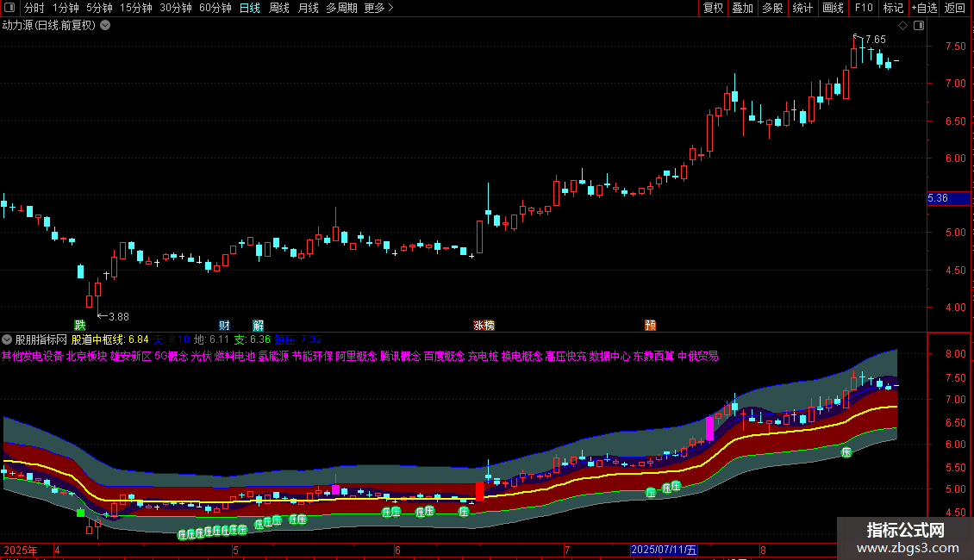This screenshot has width=974, height=560.
Task: Click the 高压快充 concept tag
Action: point(565,357)
